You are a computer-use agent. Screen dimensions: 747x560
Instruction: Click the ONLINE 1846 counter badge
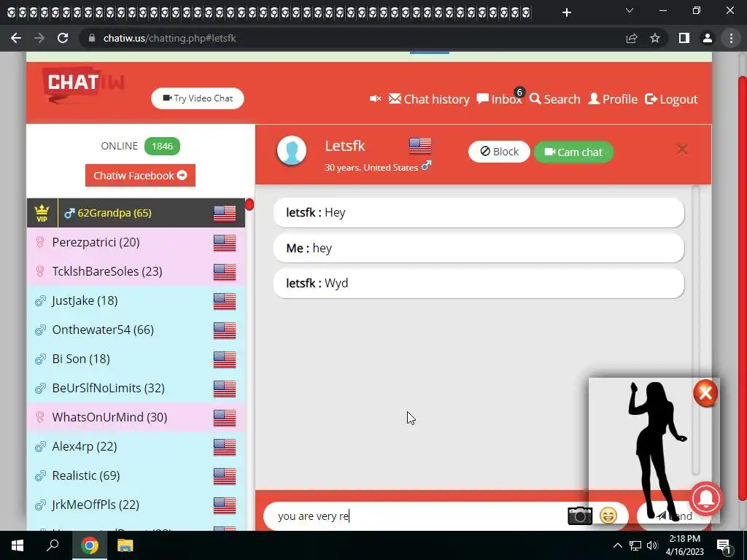click(x=162, y=146)
